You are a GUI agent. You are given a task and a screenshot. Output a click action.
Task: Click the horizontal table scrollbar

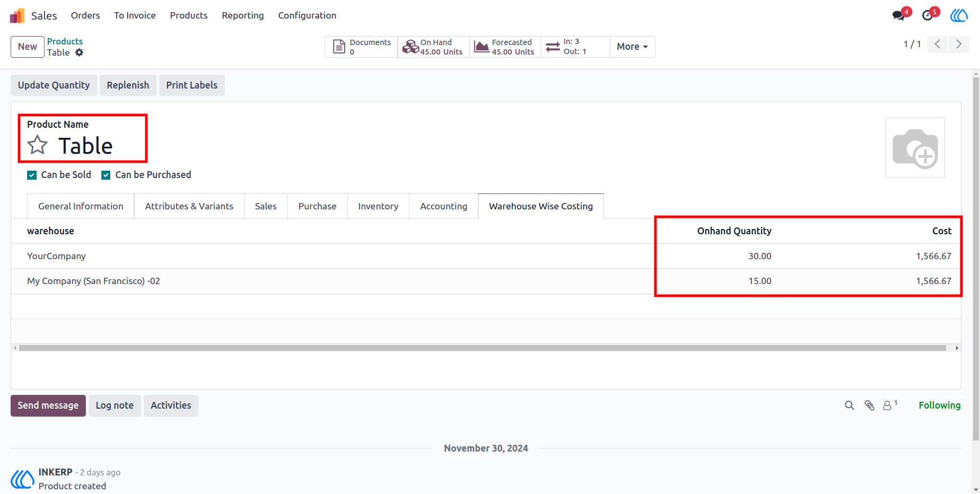point(483,348)
